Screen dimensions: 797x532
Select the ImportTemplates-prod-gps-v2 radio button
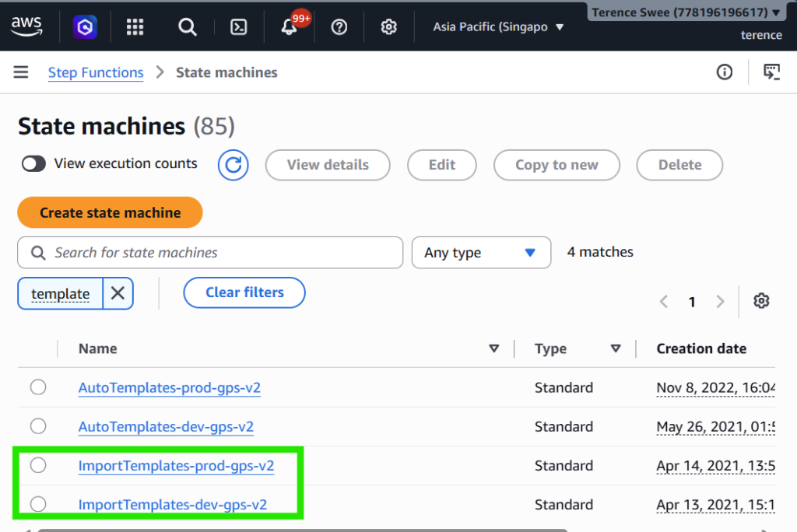coord(38,465)
